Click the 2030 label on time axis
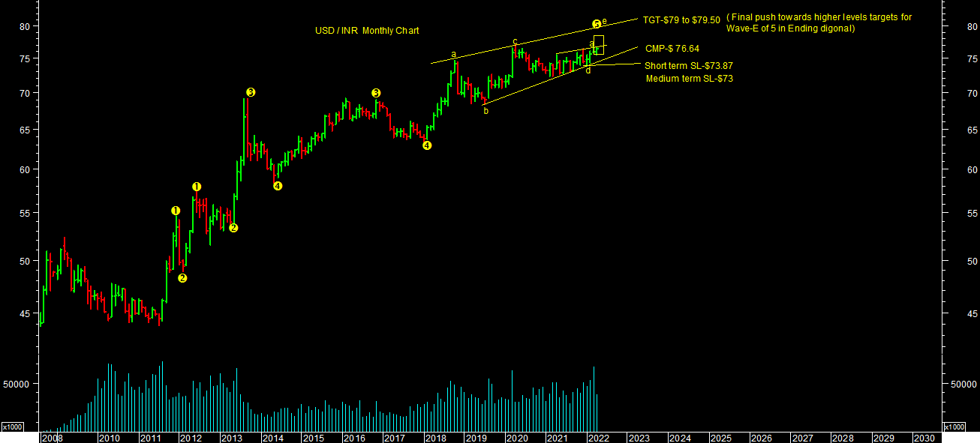Image resolution: width=980 pixels, height=443 pixels. click(924, 438)
